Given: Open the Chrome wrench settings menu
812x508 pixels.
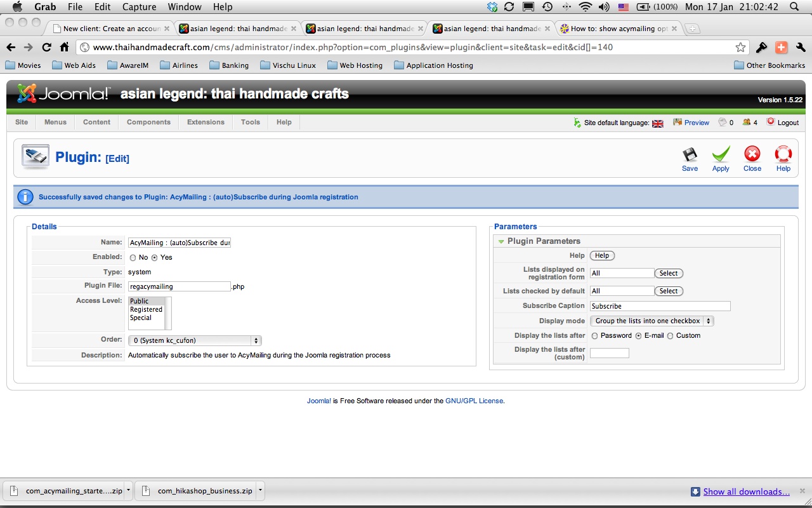Looking at the screenshot, I should click(x=800, y=47).
